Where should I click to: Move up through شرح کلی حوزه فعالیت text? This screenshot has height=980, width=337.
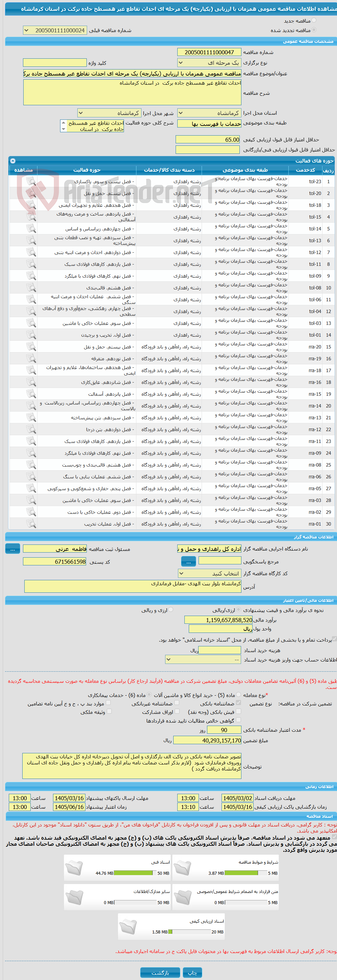(63, 123)
